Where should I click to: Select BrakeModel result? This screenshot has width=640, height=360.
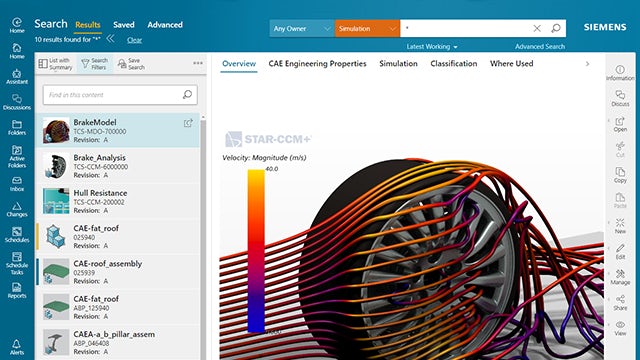(x=118, y=130)
